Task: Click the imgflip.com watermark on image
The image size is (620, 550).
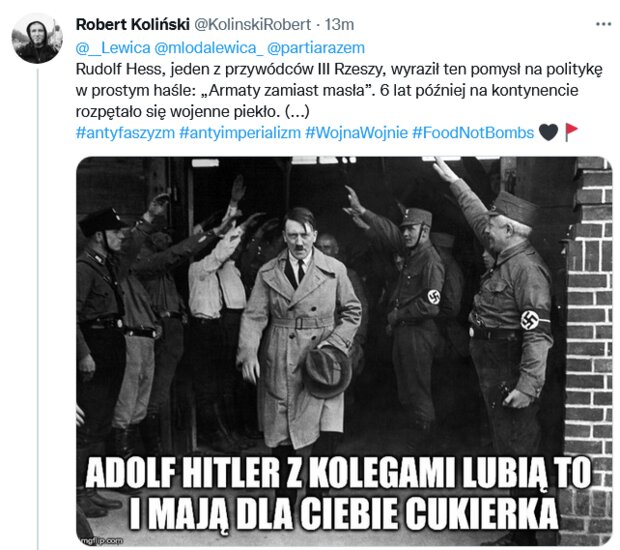Action: click(101, 541)
